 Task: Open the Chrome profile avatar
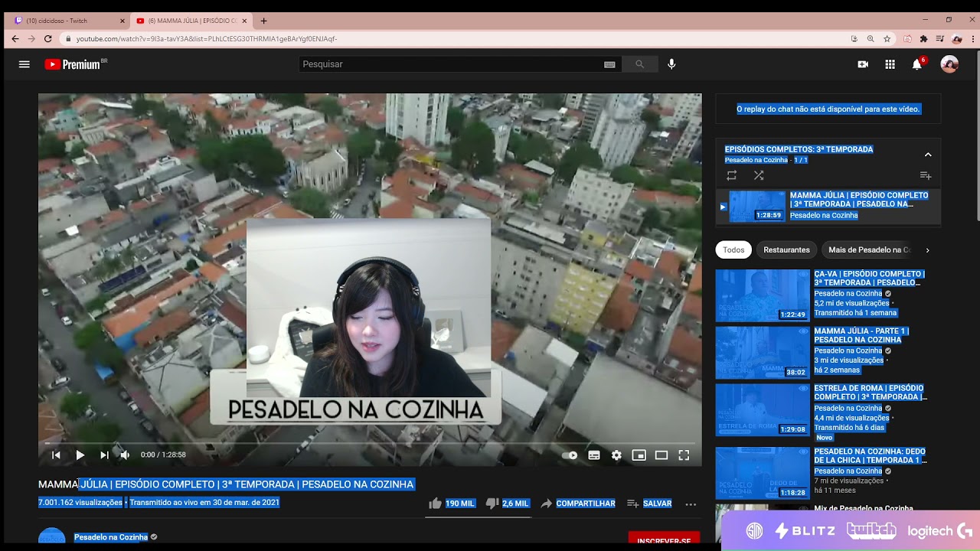coord(956,38)
